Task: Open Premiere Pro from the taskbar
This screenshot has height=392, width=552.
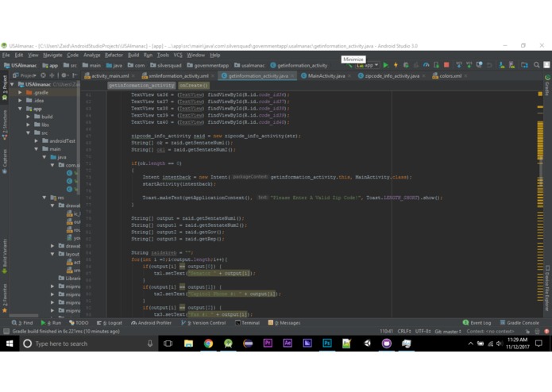Action: pyautogui.click(x=268, y=344)
